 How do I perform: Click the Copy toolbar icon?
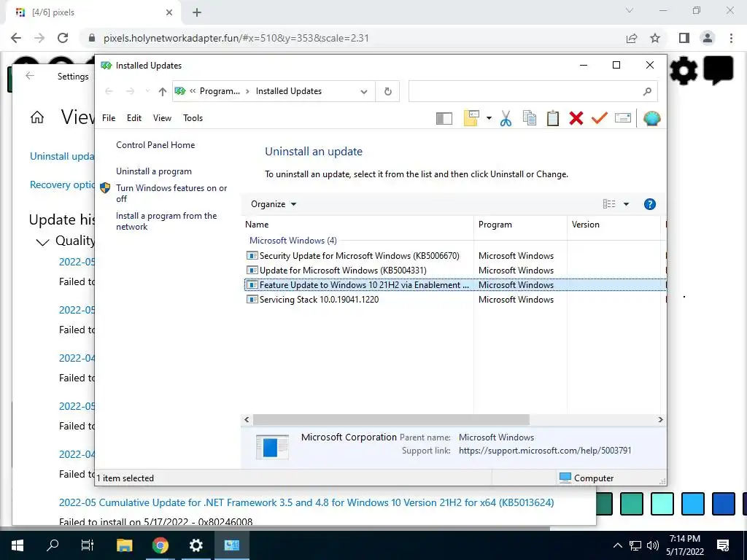tap(530, 118)
